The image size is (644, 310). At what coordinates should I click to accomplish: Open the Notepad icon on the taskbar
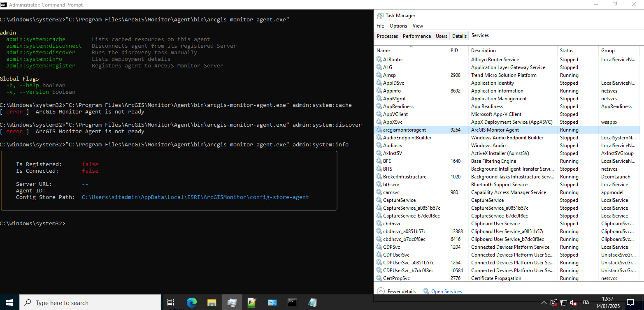312,303
